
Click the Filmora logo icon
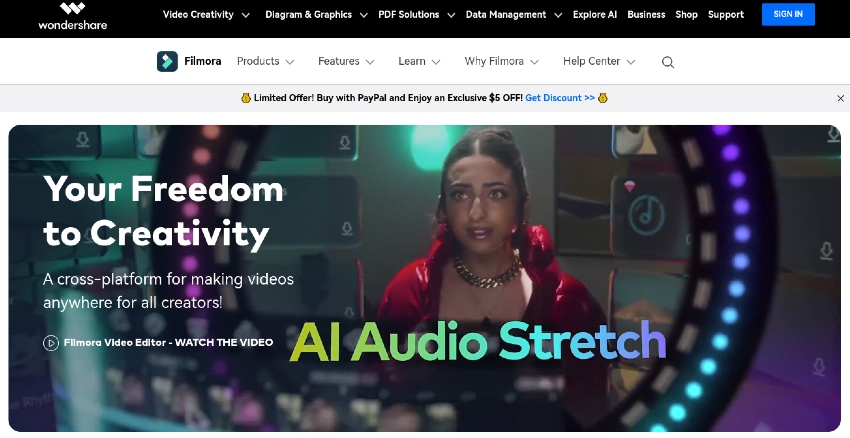coord(167,61)
